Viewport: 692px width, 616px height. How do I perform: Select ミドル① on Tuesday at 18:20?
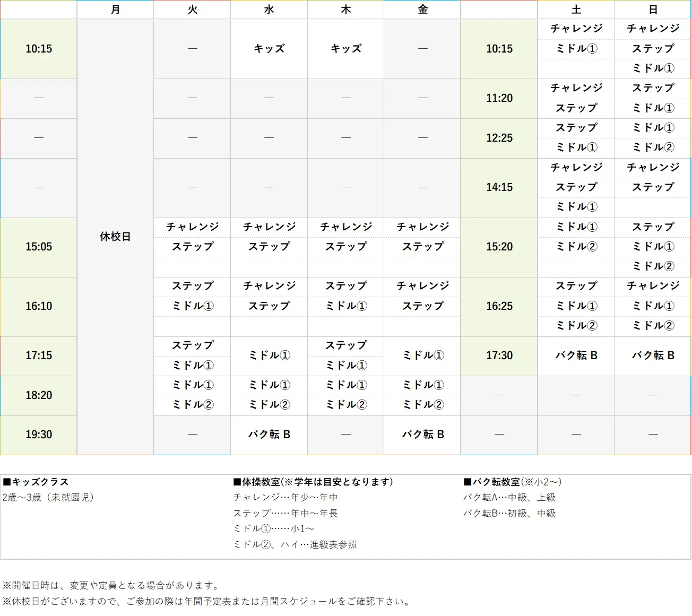tap(192, 385)
